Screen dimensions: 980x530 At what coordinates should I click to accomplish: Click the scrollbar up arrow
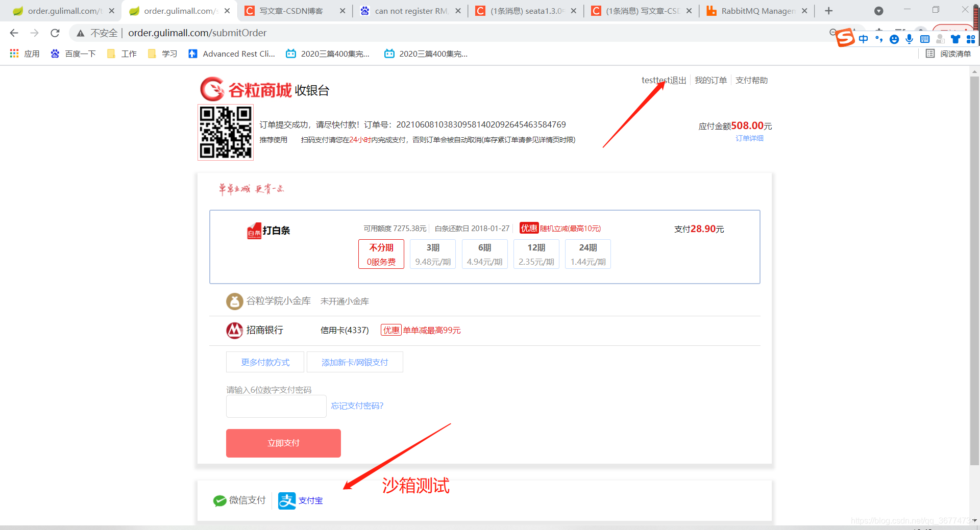(x=974, y=71)
